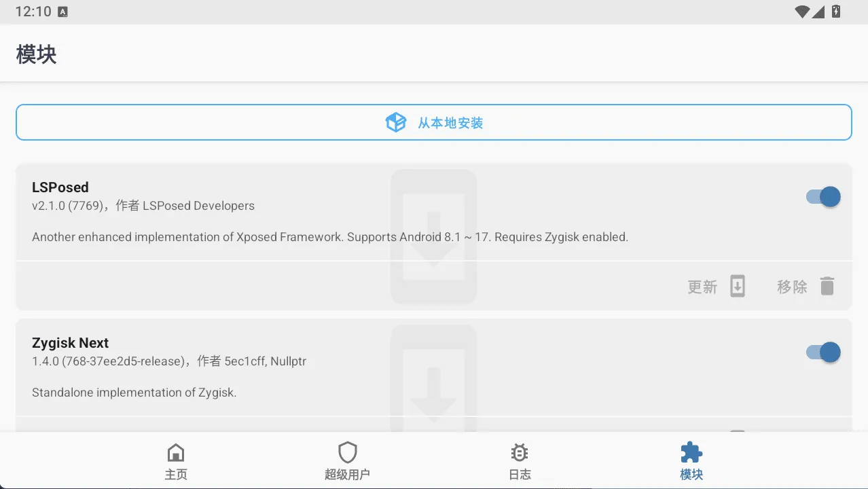Open the Zygisk Next module card title

(x=71, y=343)
